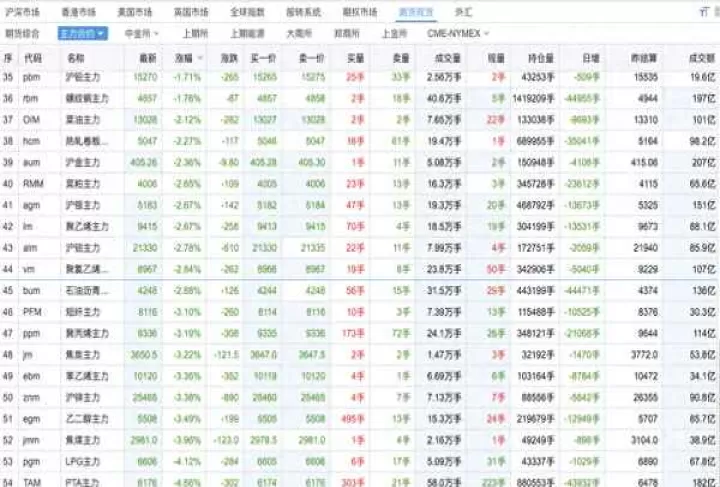Select the egm 乙二醇主力 row
Image resolution: width=720 pixels, height=487 pixels.
point(360,419)
